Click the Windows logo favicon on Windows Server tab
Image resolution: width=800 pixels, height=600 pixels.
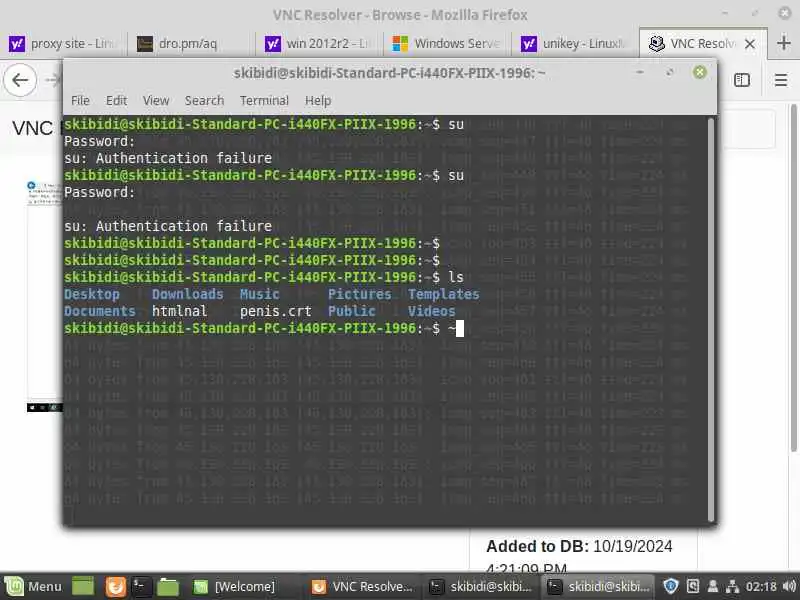click(400, 44)
